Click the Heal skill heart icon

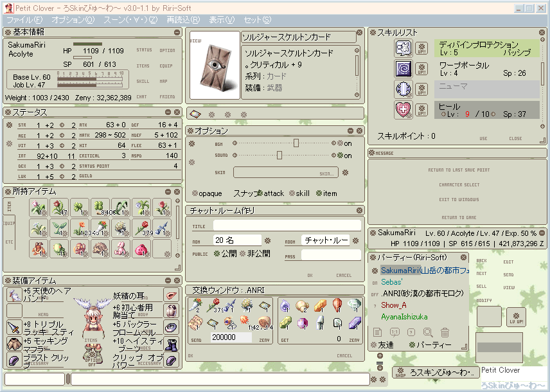404,109
